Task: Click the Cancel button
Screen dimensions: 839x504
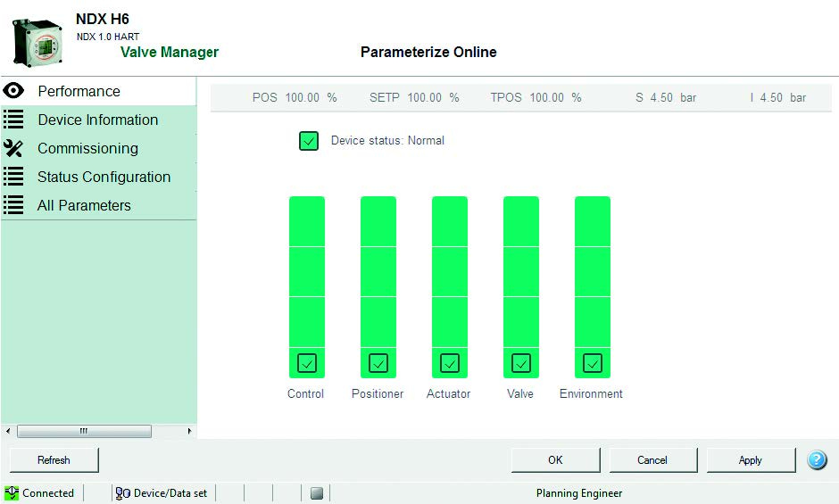Action: coord(652,460)
